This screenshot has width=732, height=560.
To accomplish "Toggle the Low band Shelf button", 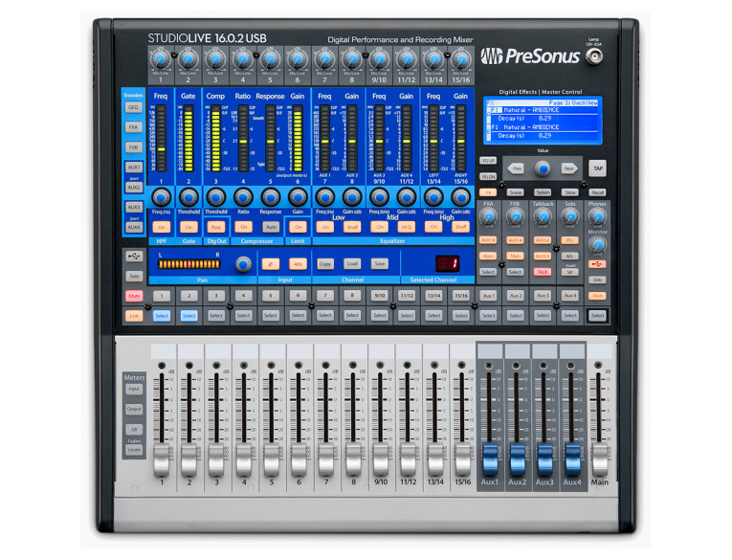I will pos(352,228).
